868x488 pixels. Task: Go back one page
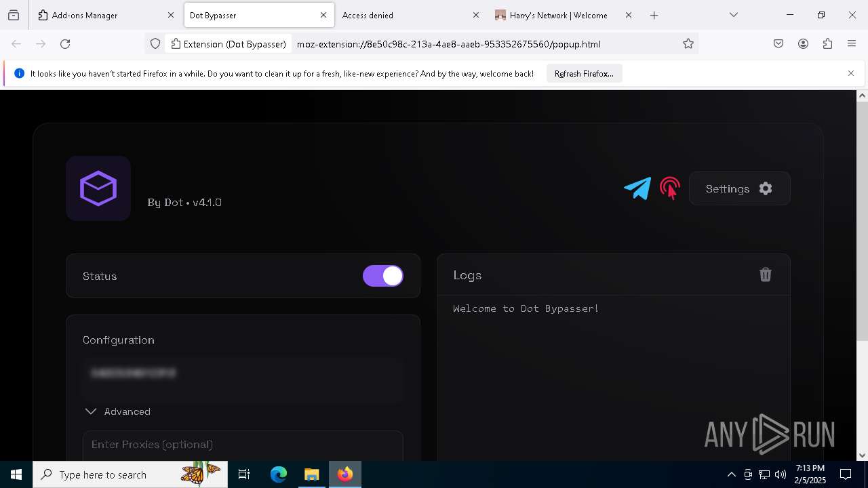click(16, 44)
